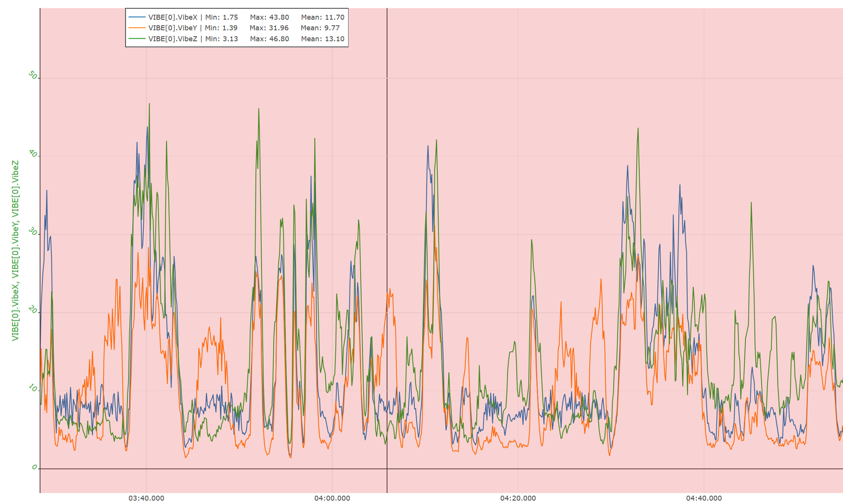Click the 30 y-axis tick label
Screen dimensions: 843x504
click(x=32, y=231)
